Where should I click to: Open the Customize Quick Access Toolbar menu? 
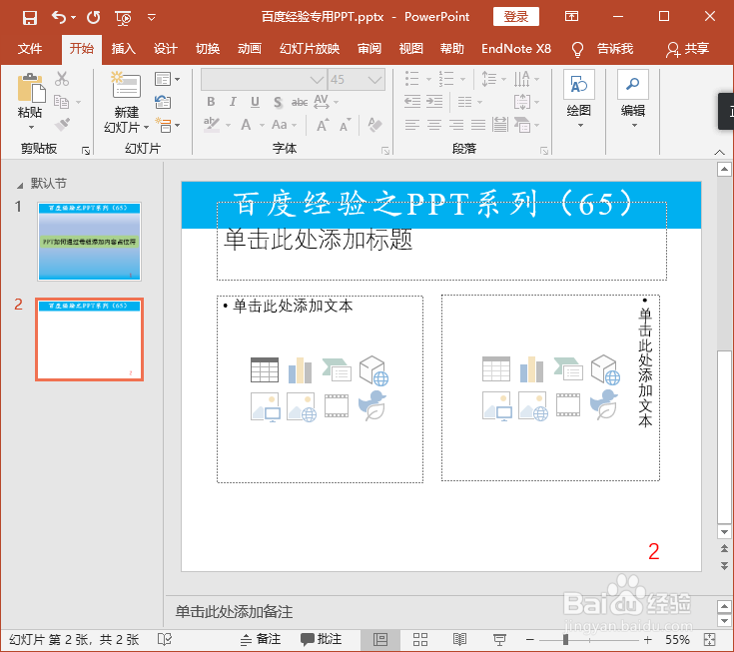point(151,17)
